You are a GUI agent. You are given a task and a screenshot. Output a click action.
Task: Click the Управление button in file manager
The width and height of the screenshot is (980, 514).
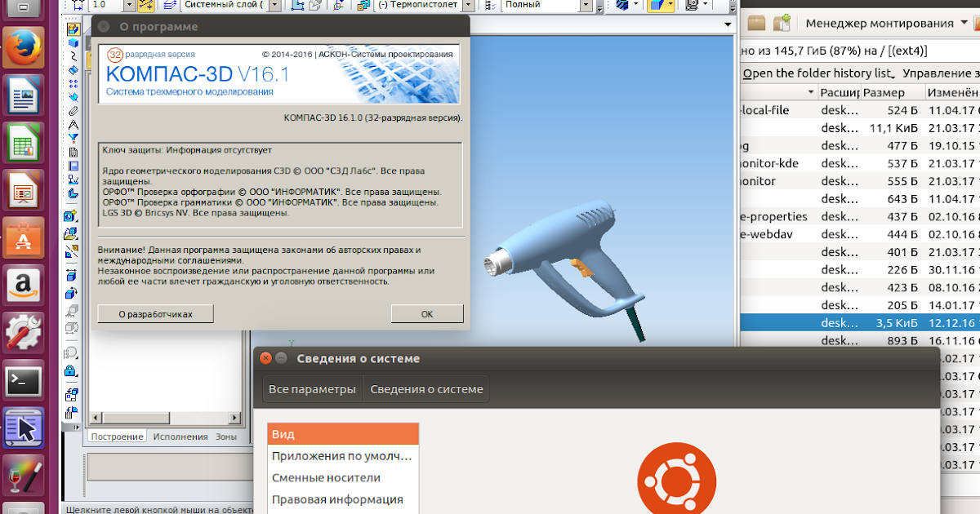pos(941,73)
